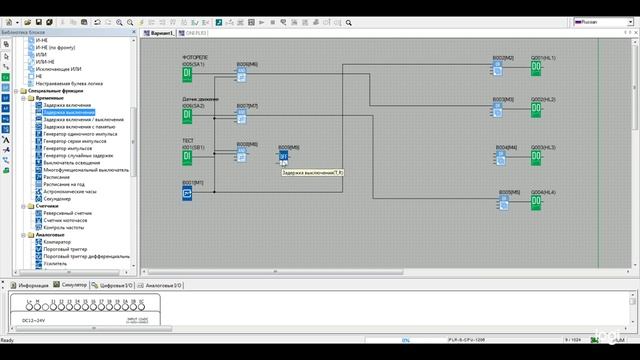Screen dimensions: 640x360
Task: Select the text label A tool
Action: tap(6, 140)
